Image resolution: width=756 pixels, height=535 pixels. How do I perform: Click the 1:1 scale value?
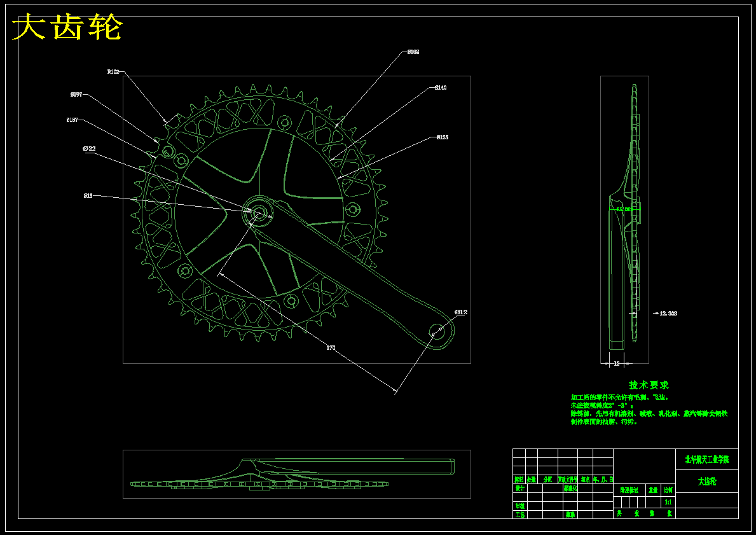pyautogui.click(x=668, y=502)
